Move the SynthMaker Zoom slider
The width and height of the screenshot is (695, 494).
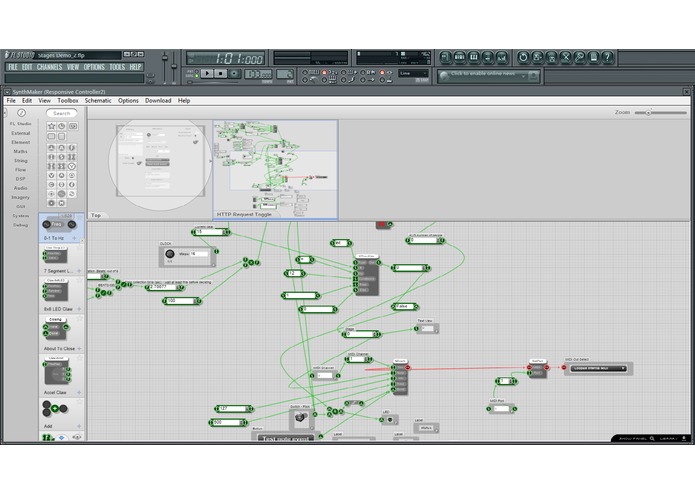648,113
